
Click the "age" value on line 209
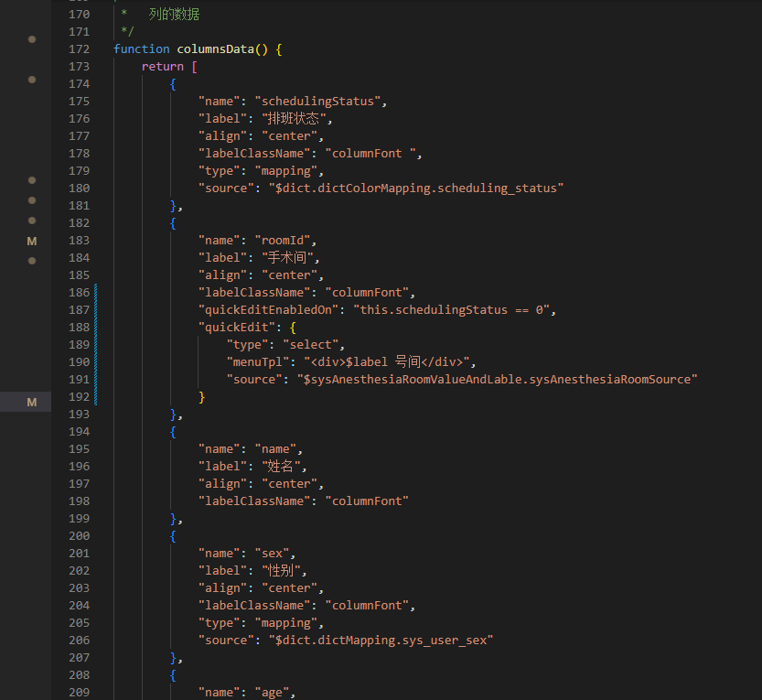272,693
